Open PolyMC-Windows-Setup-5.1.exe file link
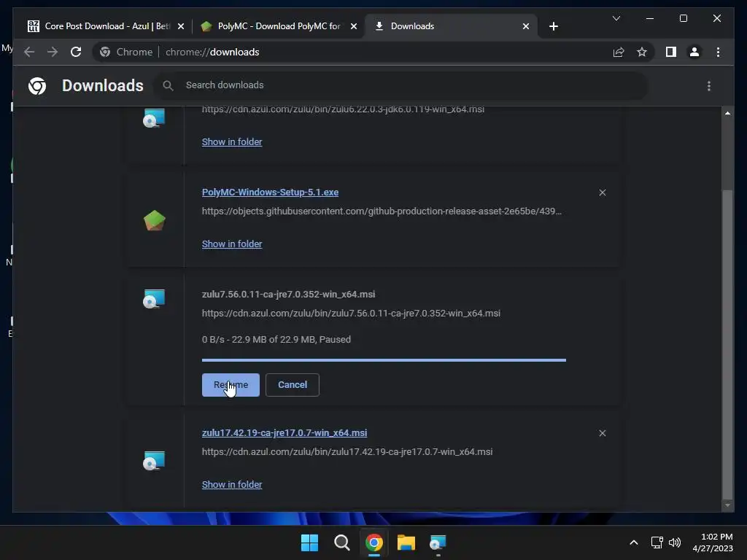747x560 pixels. click(x=270, y=192)
